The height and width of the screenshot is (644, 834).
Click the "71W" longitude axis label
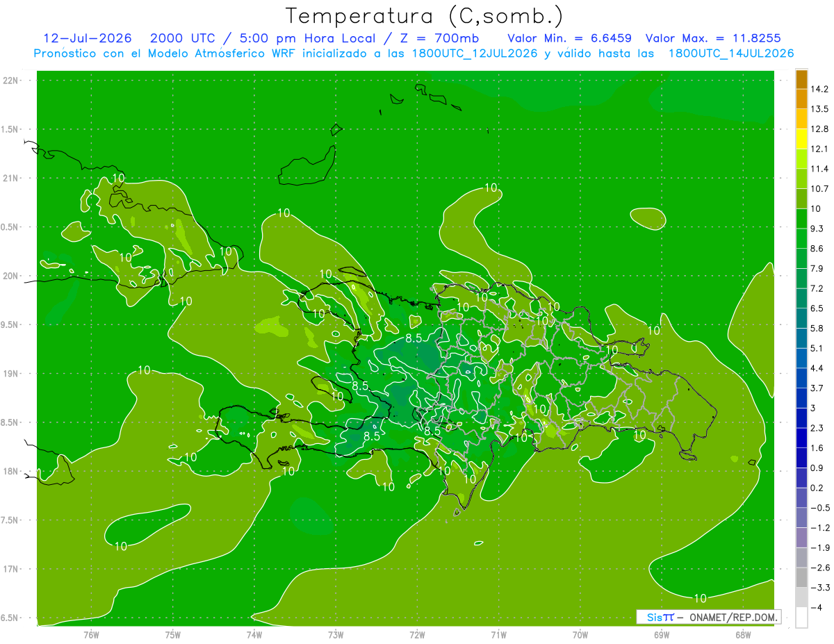(x=498, y=634)
